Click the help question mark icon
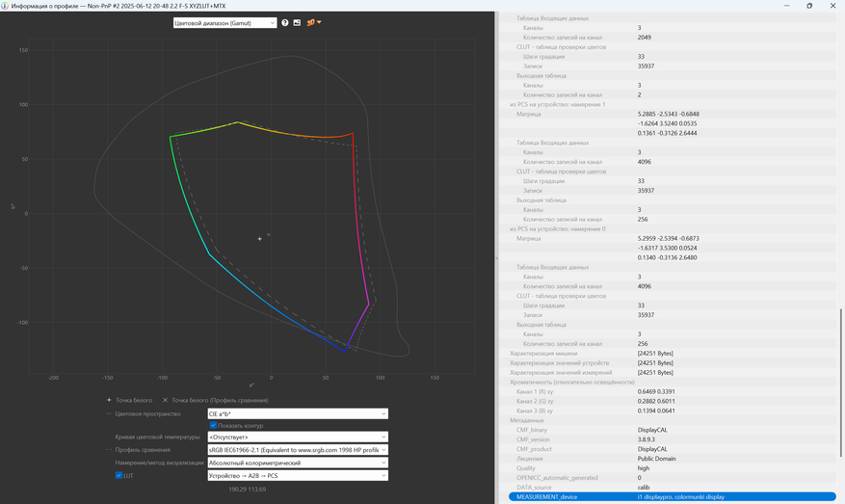 [x=285, y=22]
